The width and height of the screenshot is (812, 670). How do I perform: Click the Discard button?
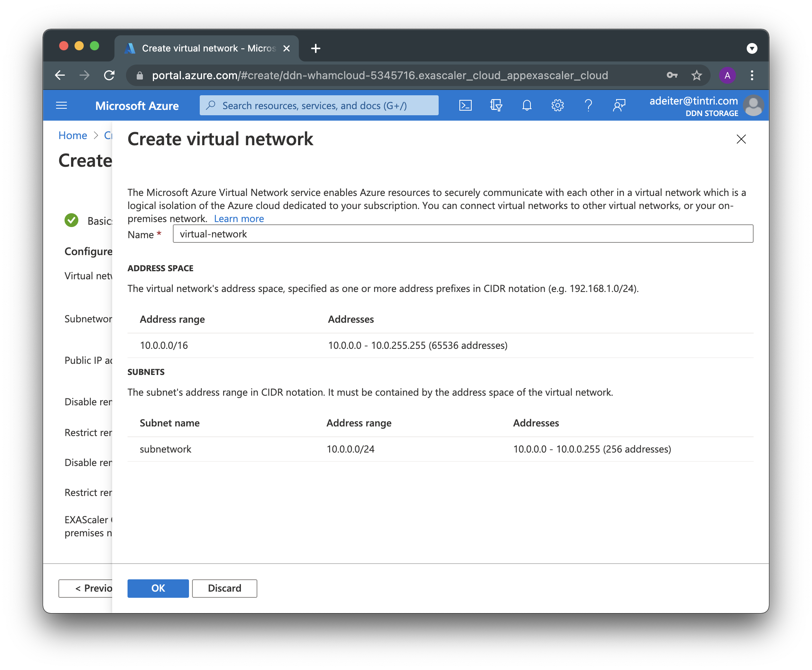(x=224, y=588)
